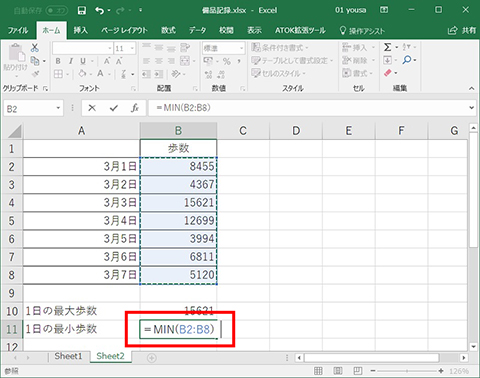The height and width of the screenshot is (378, 480).
Task: Open テーブルとして書式設定 menu
Action: (292, 61)
